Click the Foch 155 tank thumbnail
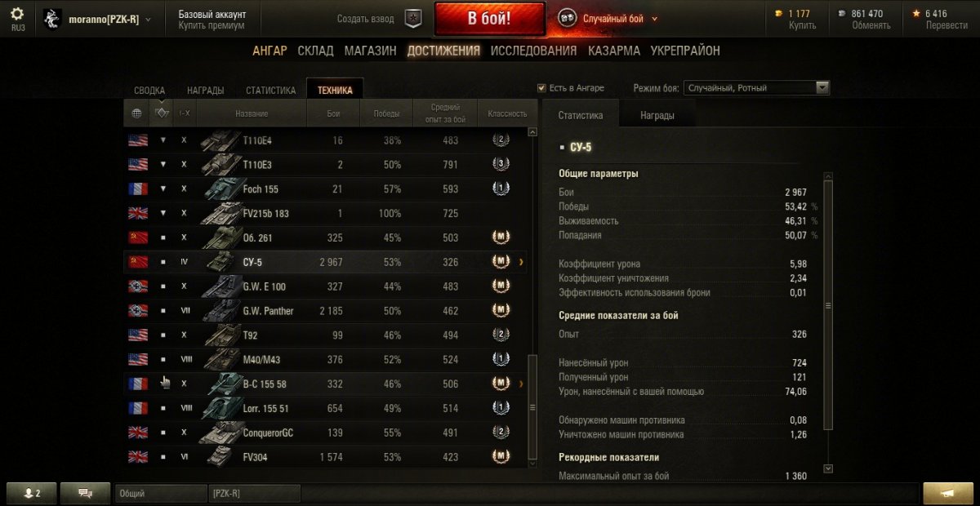Image resolution: width=980 pixels, height=506 pixels. pos(219,189)
